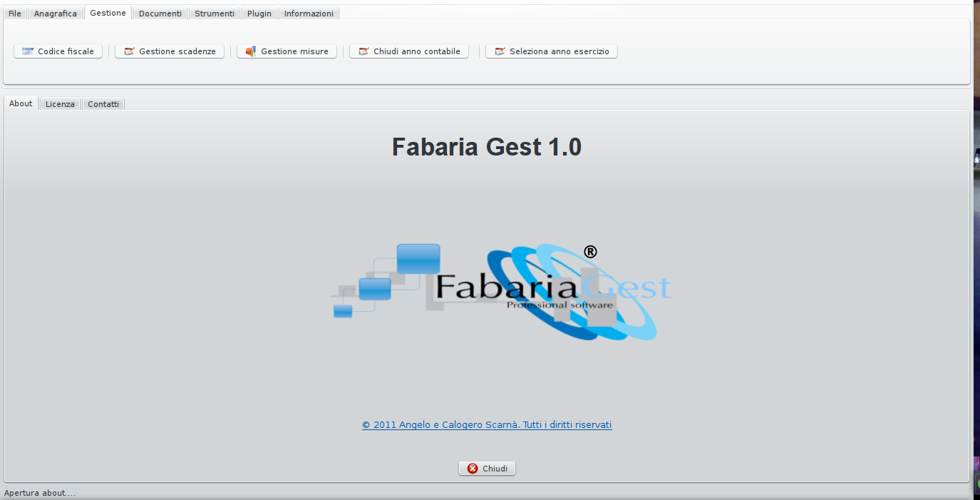
Task: Open the File menu tab
Action: point(15,14)
